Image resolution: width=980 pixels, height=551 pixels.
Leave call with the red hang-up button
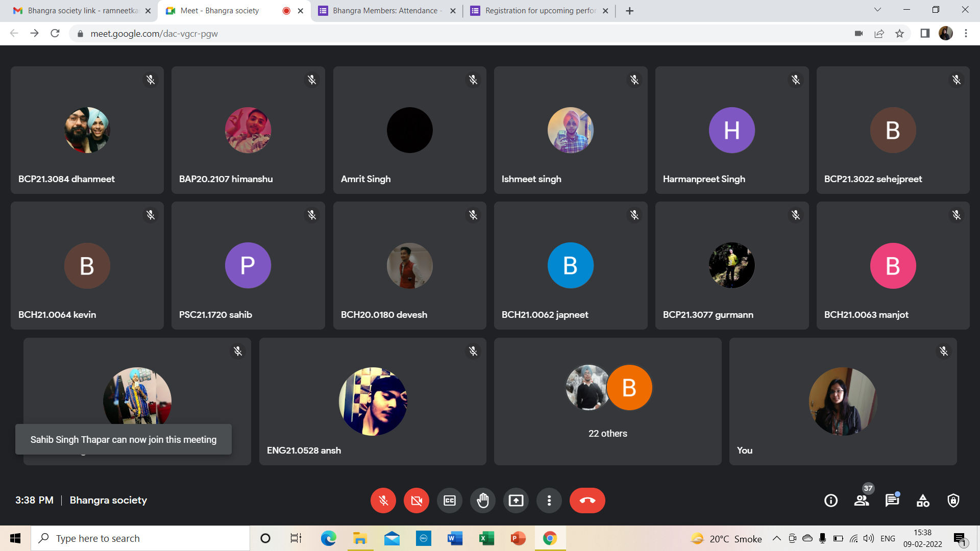587,500
